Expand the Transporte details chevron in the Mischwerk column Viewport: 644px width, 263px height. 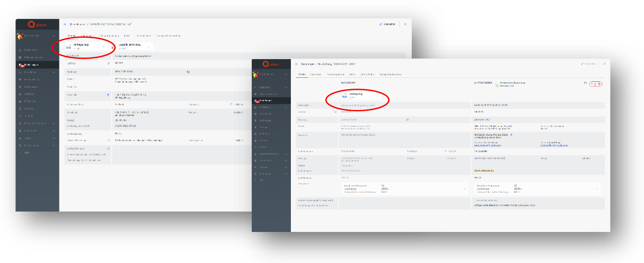pyautogui.click(x=464, y=189)
